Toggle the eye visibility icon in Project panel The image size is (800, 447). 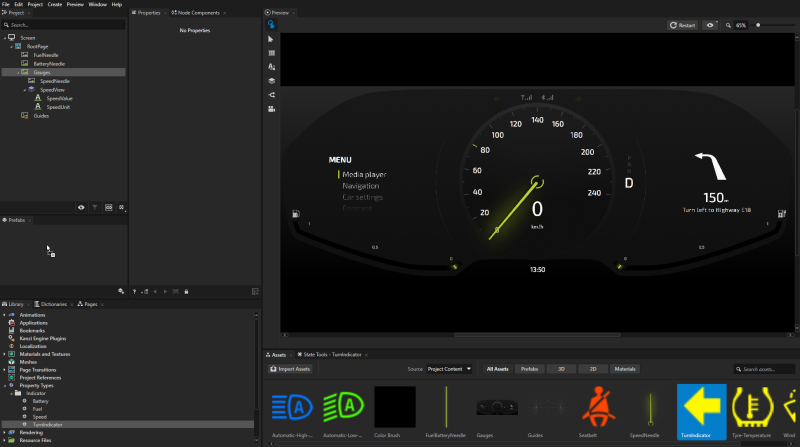coord(81,207)
